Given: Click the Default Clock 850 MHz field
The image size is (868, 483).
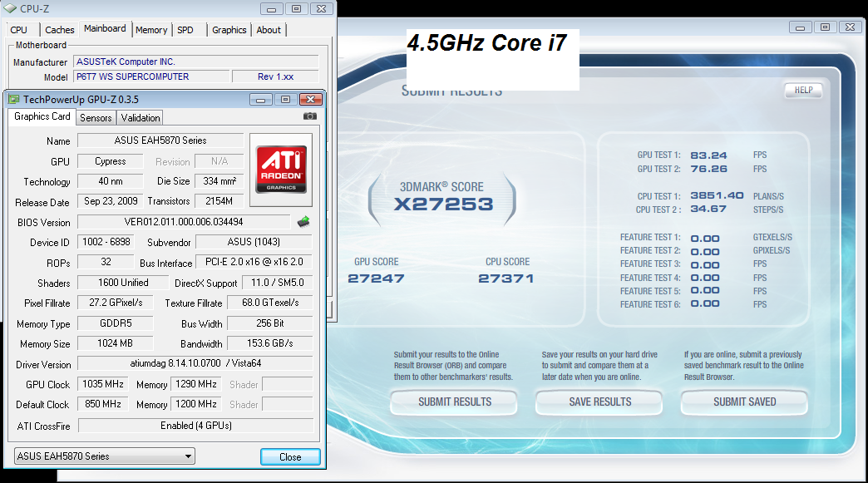Looking at the screenshot, I should tap(103, 404).
